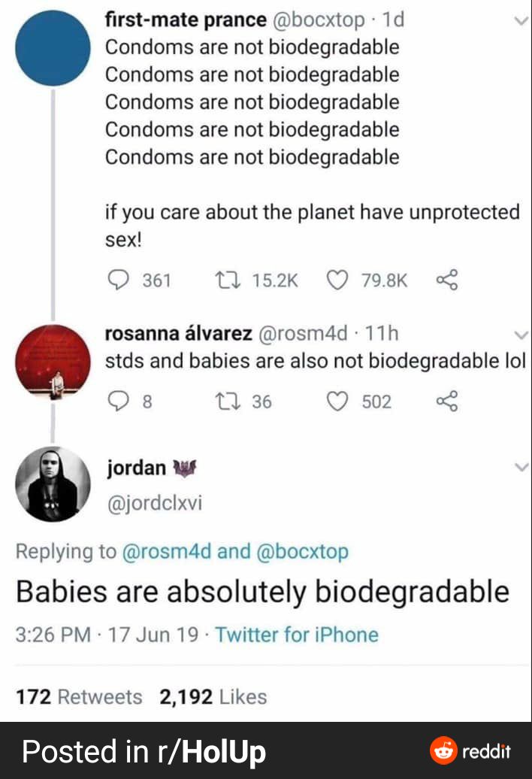The height and width of the screenshot is (779, 532).
Task: Open first-mate prance's blue avatar
Action: (x=53, y=47)
